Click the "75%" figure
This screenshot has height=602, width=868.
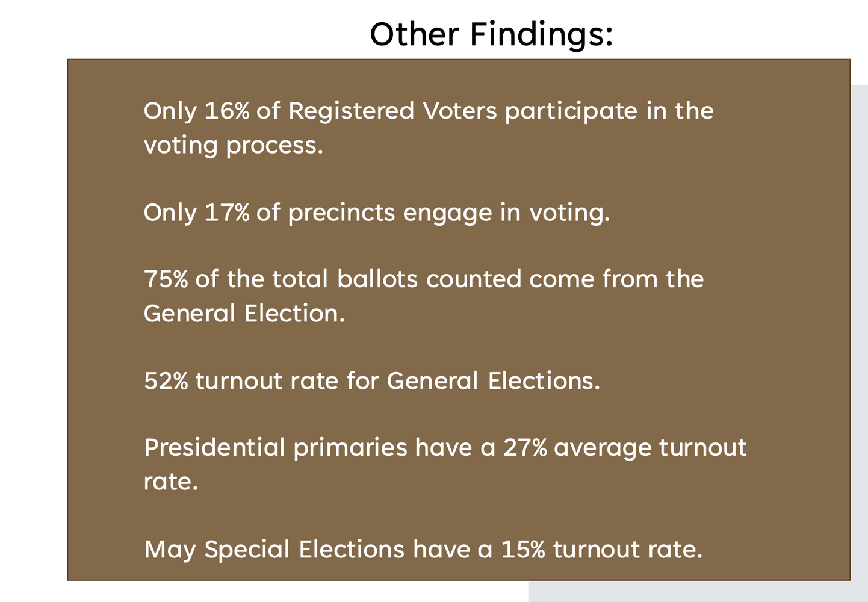tap(166, 279)
